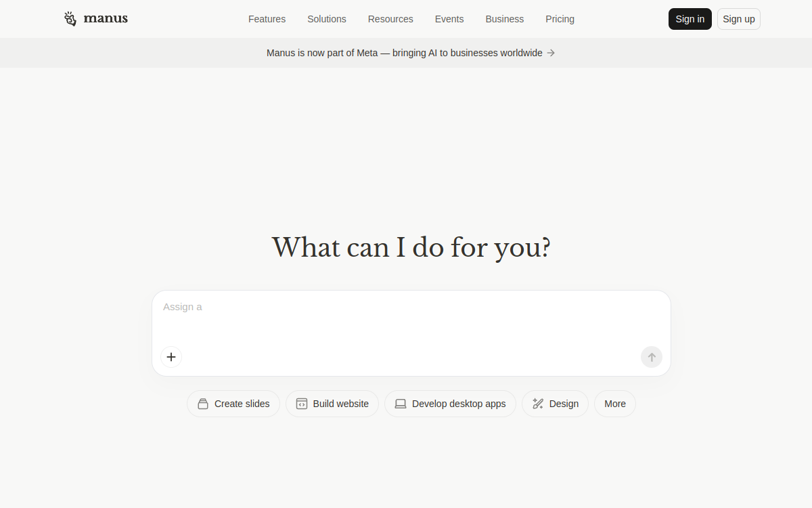Image resolution: width=812 pixels, height=508 pixels.
Task: Open the Pricing page
Action: pos(560,19)
